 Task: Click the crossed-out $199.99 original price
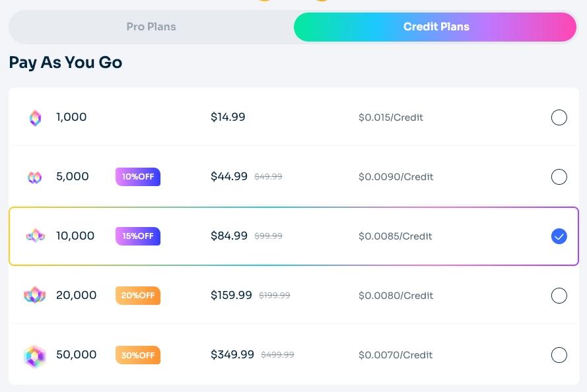coord(274,296)
